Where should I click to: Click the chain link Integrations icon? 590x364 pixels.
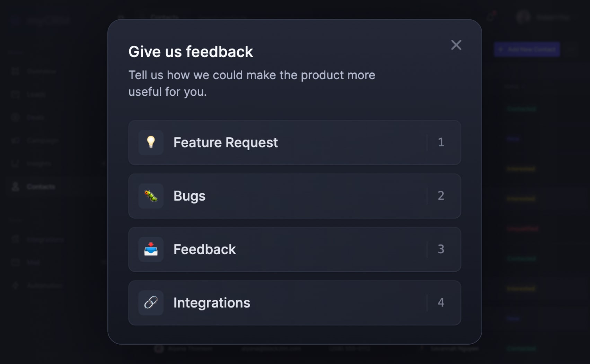click(x=151, y=303)
